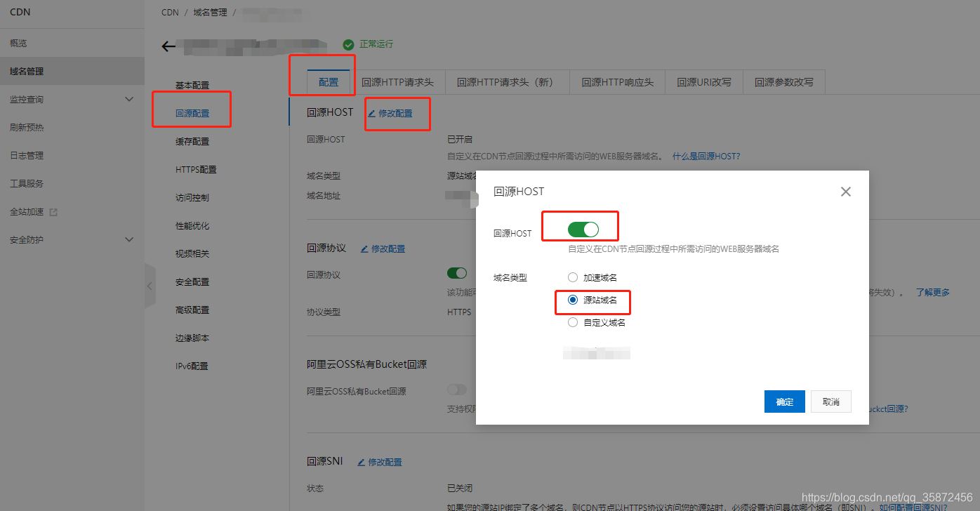This screenshot has height=511, width=980.
Task: Click the pencil icon beside 回源协议 修改配置
Action: [364, 248]
